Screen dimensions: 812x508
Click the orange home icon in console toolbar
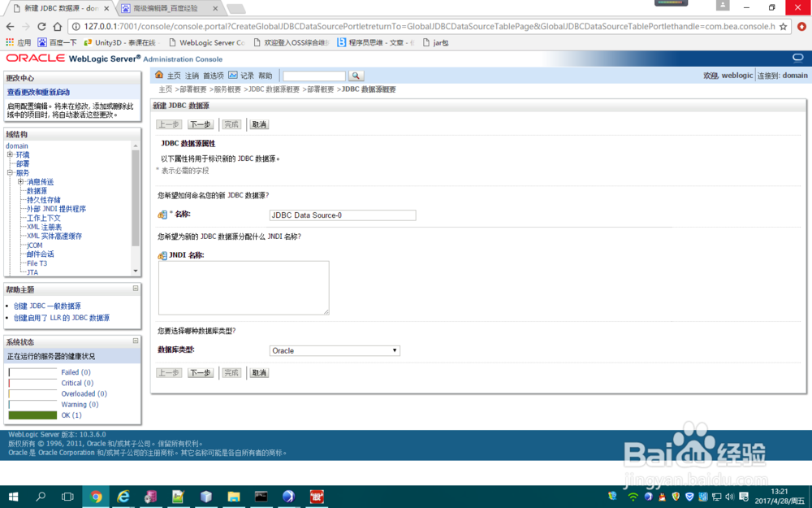[x=159, y=75]
